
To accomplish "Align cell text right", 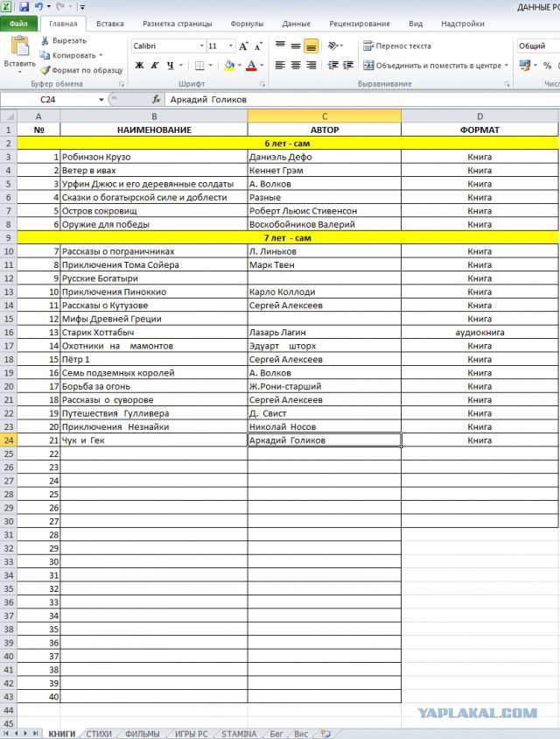I will pyautogui.click(x=311, y=65).
